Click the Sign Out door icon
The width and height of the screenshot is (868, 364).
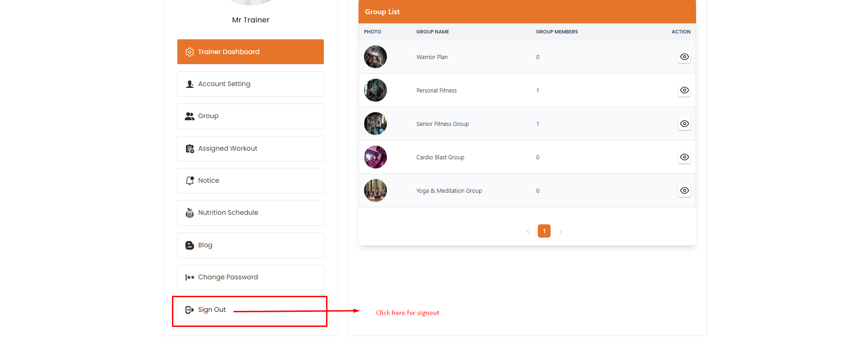(x=189, y=310)
